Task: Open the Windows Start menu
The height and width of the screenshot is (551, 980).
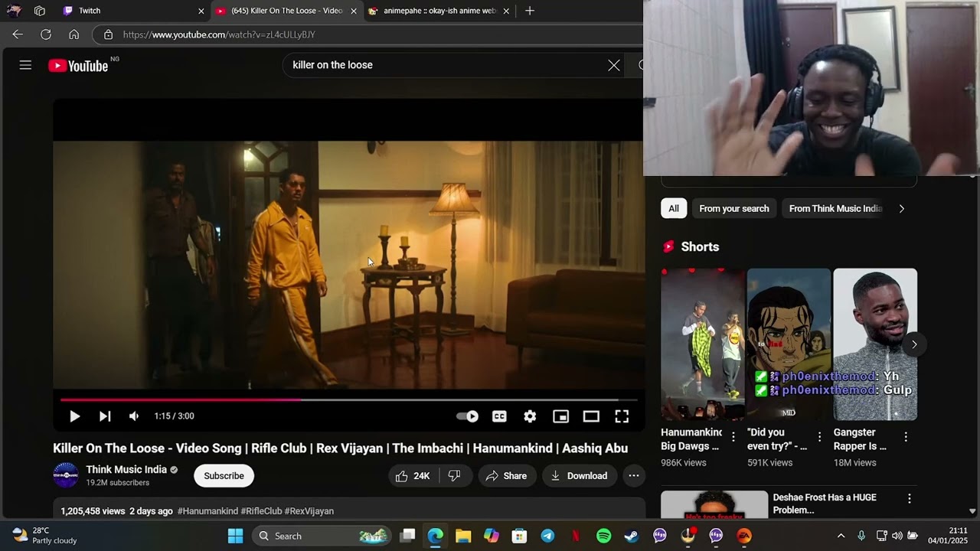Action: (x=235, y=536)
